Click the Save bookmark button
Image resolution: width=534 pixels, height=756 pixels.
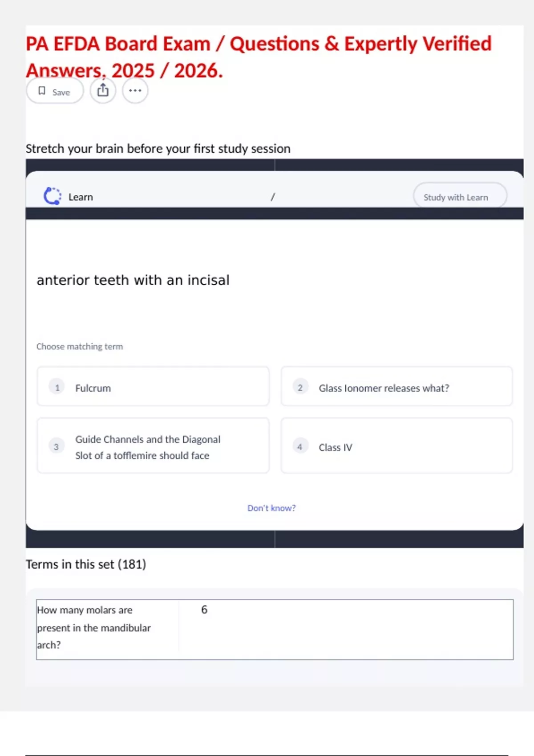(x=55, y=91)
